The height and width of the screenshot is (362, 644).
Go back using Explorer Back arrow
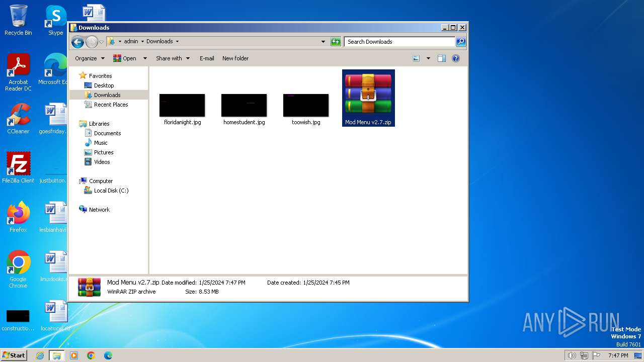(x=77, y=42)
